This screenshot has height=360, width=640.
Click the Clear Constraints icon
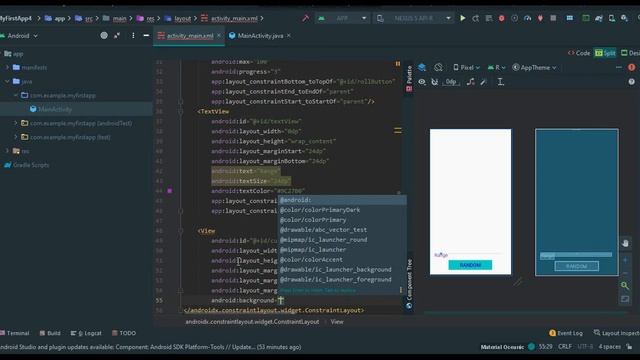[471, 82]
